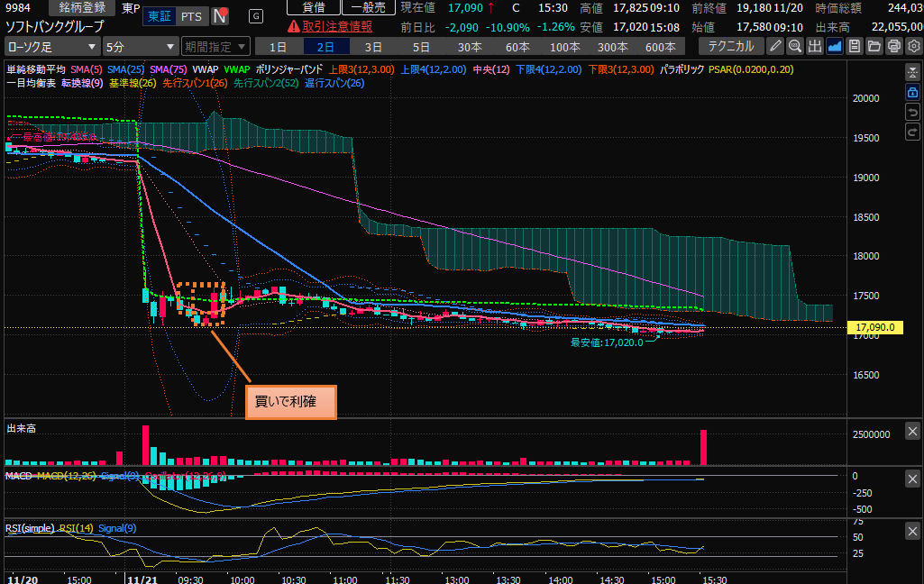Open the 5分 interval dropdown
The image size is (924, 584).
(x=140, y=46)
